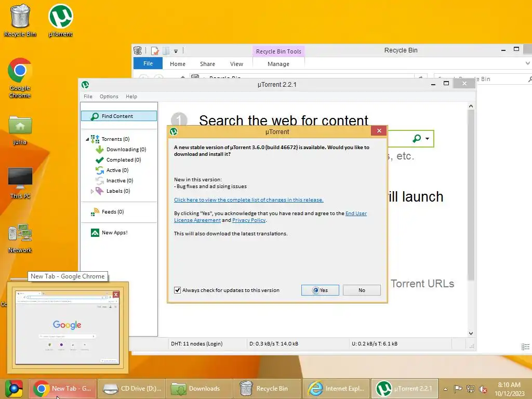Click the µTorrent main window vertical scrollbar
Screen dimensions: 532x399
[471, 194]
